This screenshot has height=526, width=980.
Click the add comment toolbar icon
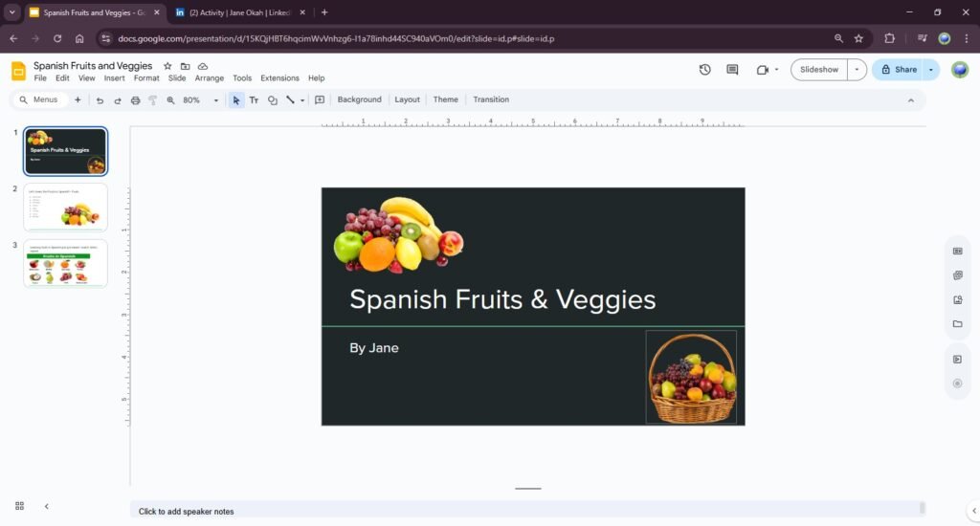pos(320,100)
